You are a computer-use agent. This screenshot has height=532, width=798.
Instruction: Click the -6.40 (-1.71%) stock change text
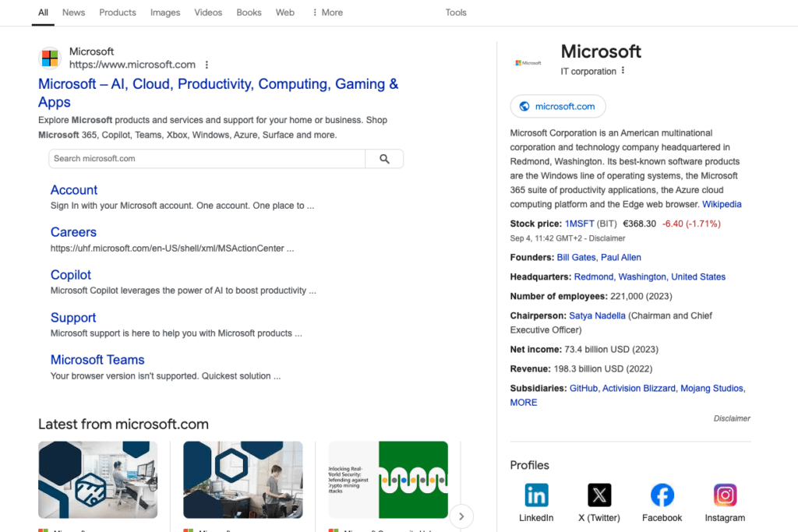pos(691,224)
